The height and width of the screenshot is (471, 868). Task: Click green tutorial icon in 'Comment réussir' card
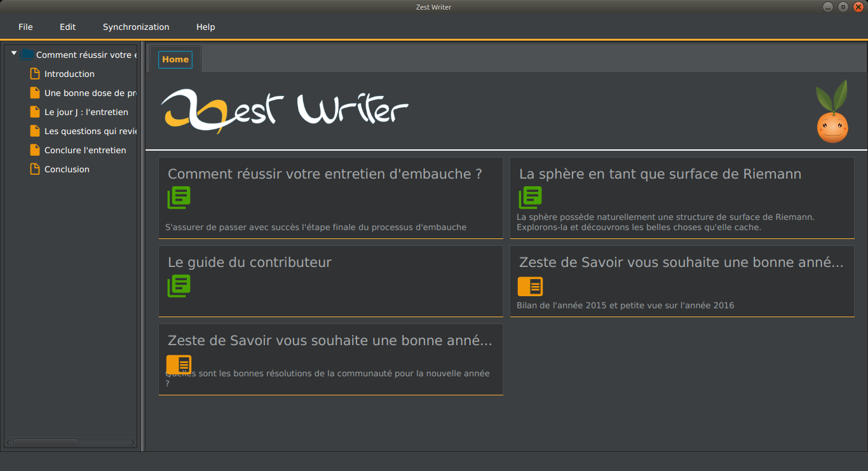pyautogui.click(x=179, y=198)
